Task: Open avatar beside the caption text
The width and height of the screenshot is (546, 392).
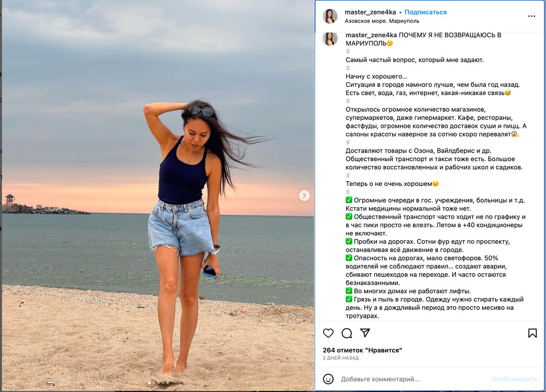Action: pos(330,38)
